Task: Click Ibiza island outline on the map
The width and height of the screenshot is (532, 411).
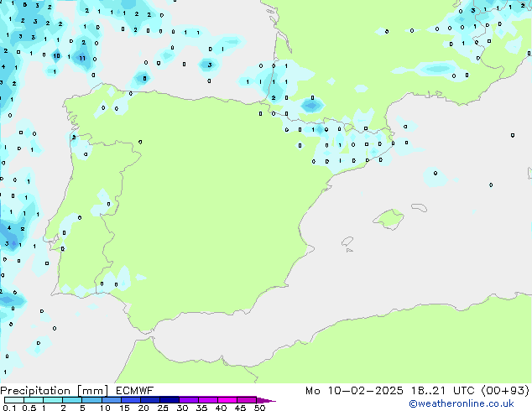Action: (347, 242)
